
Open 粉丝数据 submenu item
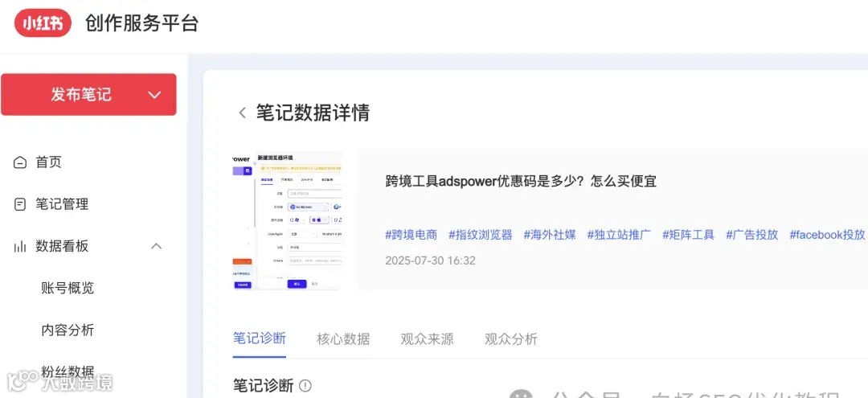(68, 372)
